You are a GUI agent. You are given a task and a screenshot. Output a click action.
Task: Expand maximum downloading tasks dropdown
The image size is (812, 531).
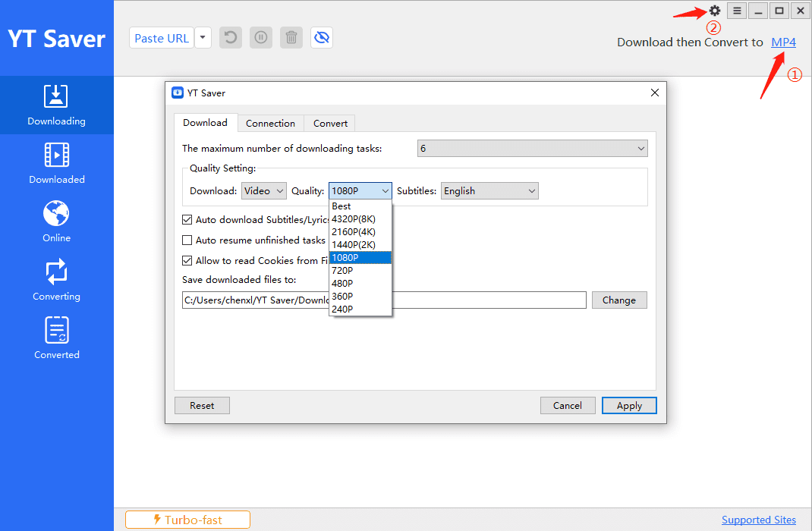(533, 149)
